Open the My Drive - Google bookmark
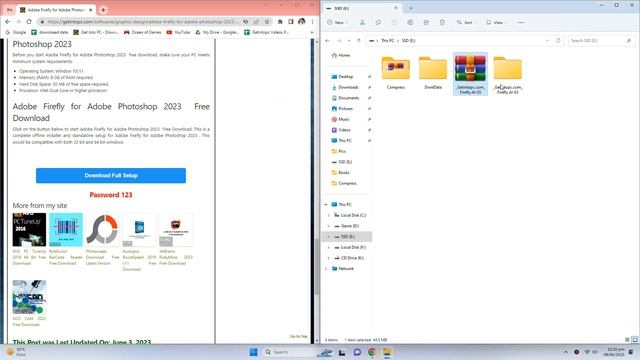Image resolution: width=640 pixels, height=360 pixels. 217,32
